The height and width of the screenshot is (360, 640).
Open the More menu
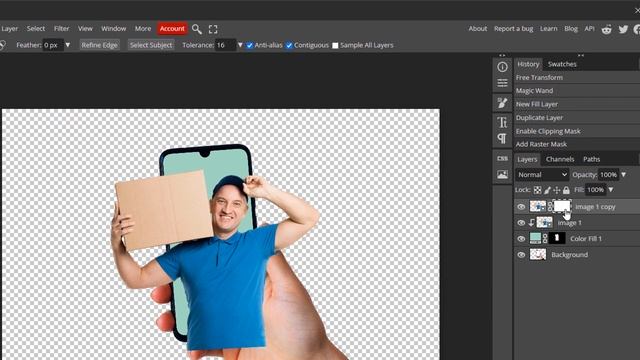143,29
